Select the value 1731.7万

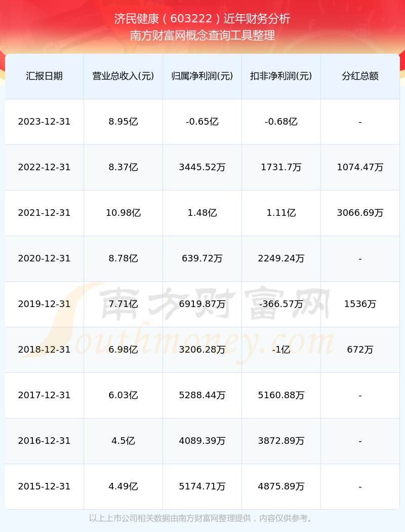(x=281, y=167)
